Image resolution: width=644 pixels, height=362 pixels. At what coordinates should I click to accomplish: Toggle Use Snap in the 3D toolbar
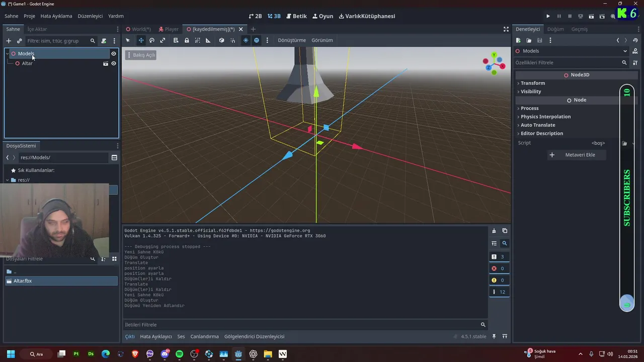pyautogui.click(x=232, y=40)
